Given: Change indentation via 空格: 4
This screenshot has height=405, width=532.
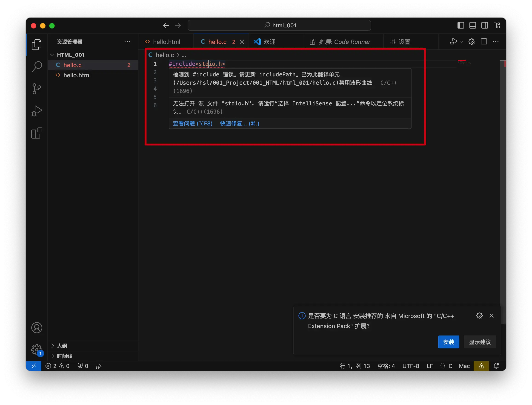Looking at the screenshot, I should click(386, 366).
